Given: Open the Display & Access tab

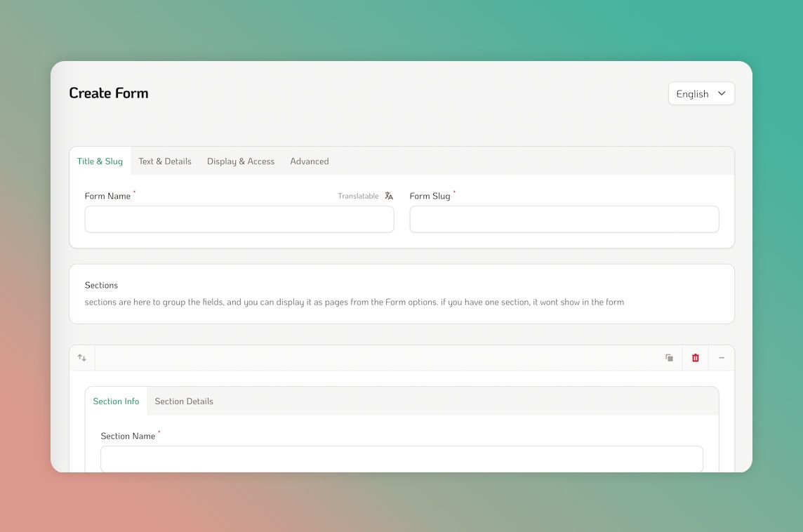Looking at the screenshot, I should pyautogui.click(x=240, y=161).
